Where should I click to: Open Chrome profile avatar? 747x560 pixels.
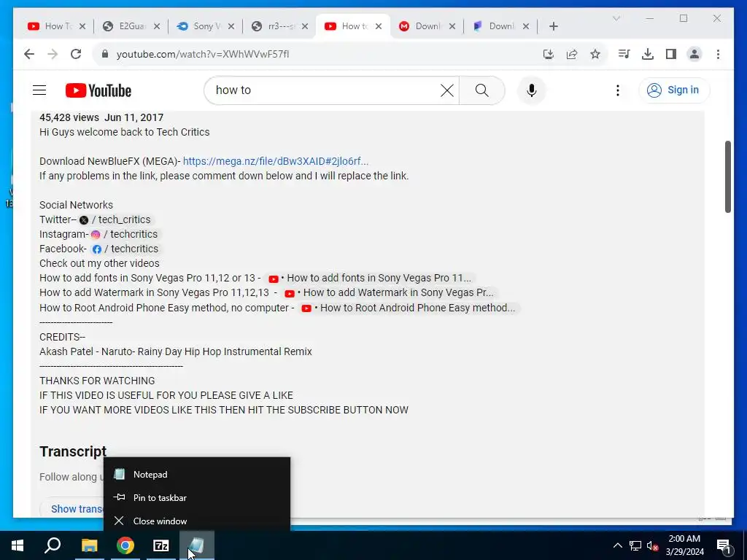click(694, 54)
